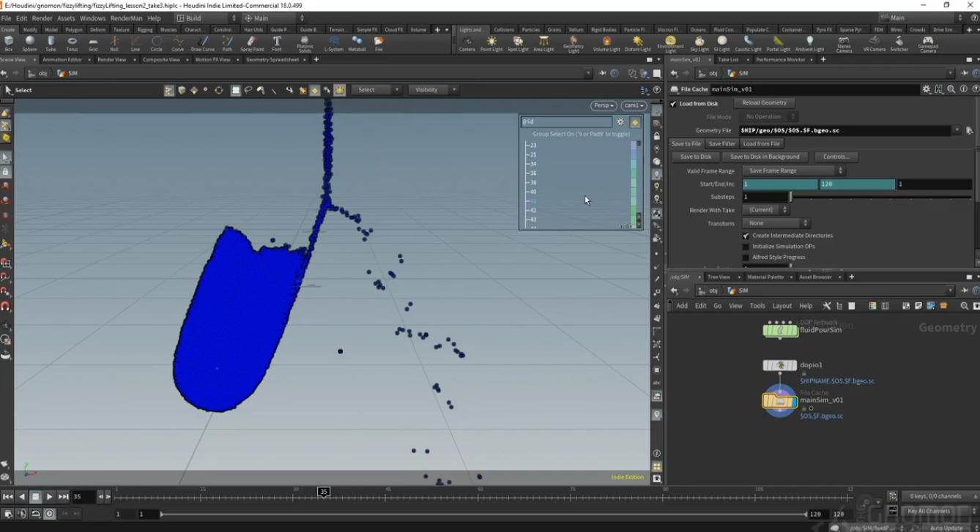Screen dimensions: 980x532
Task: Toggle Create Intermediate Directories checkbox
Action: (746, 236)
